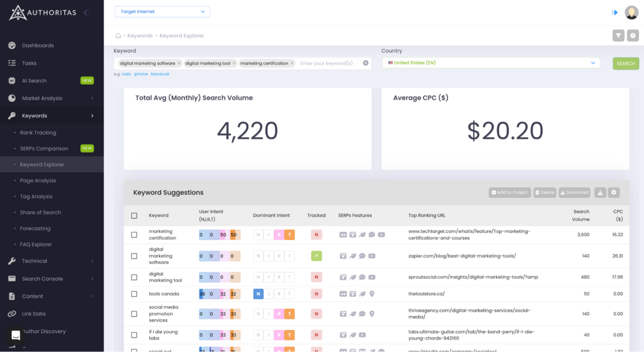
Task: Click the Dashboards sidebar icon
Action: [12, 46]
